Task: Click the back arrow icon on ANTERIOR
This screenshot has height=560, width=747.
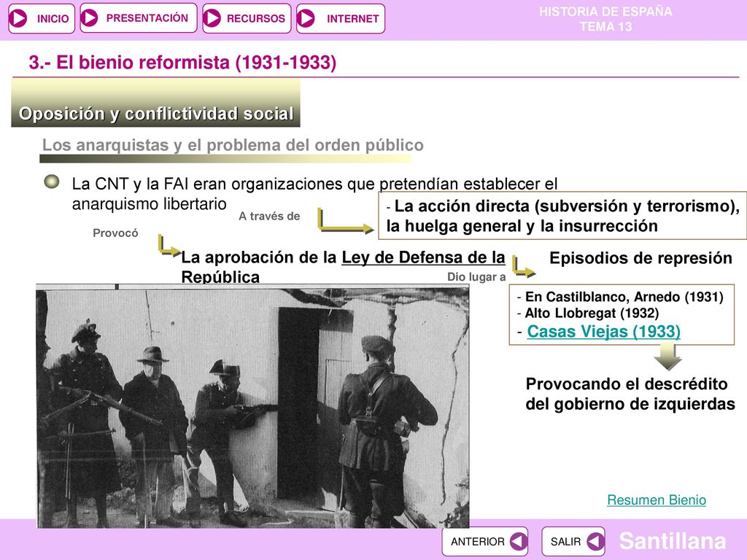Action: pos(519,542)
